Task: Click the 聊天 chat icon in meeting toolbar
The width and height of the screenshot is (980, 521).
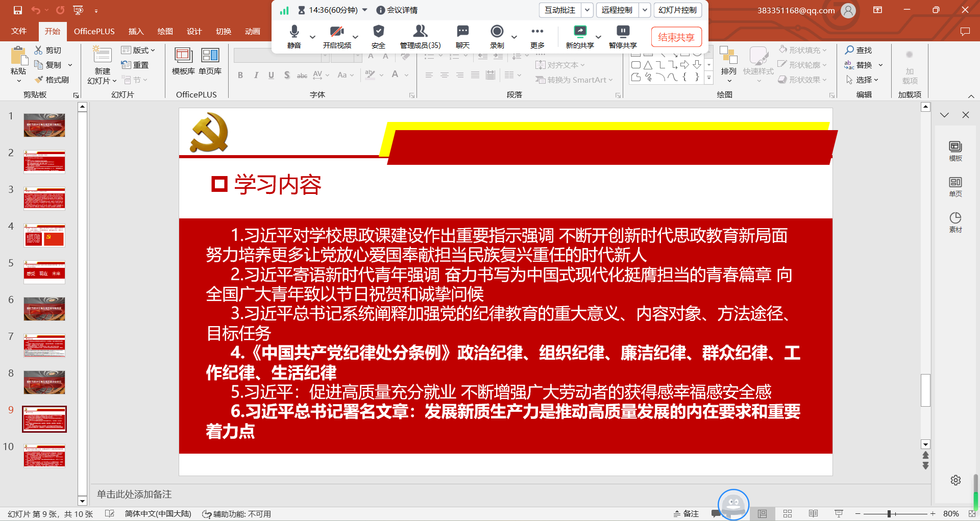Action: pyautogui.click(x=462, y=32)
